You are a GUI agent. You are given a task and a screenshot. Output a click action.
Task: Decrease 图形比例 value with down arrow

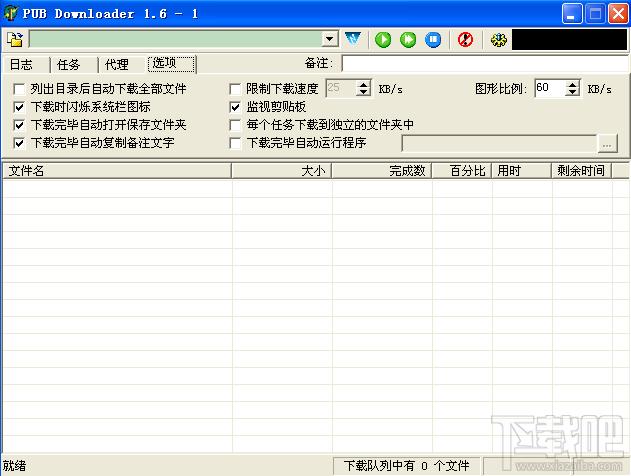click(572, 92)
